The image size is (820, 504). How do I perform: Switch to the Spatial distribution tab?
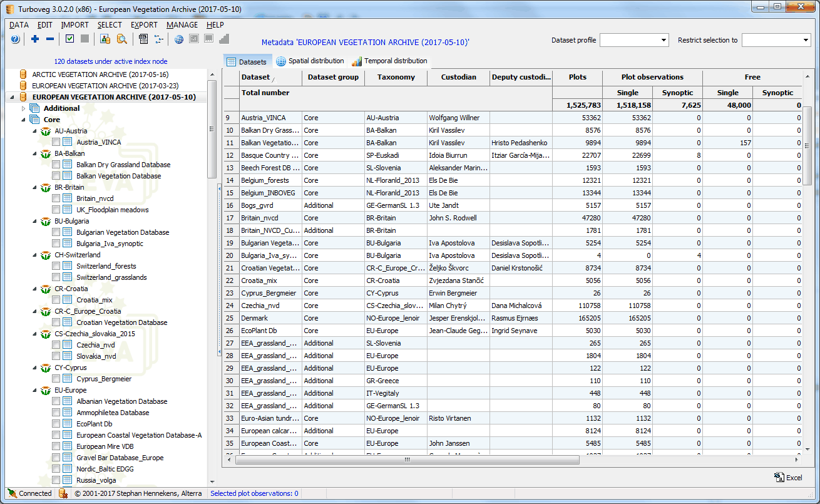[x=310, y=61]
